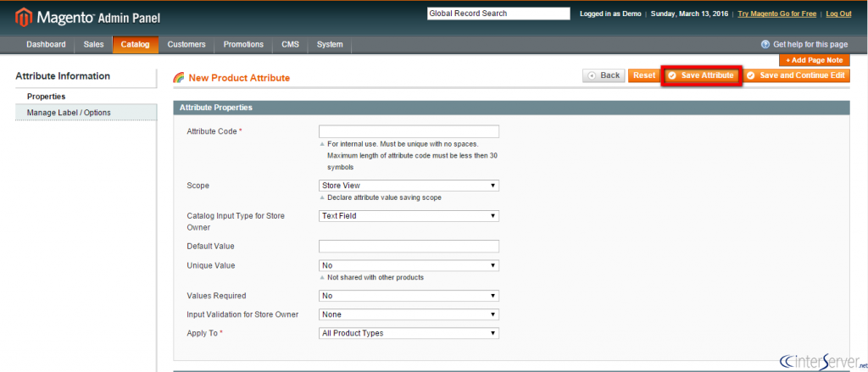Viewport: 868px width, 372px height.
Task: Open the Sales menu
Action: (93, 44)
